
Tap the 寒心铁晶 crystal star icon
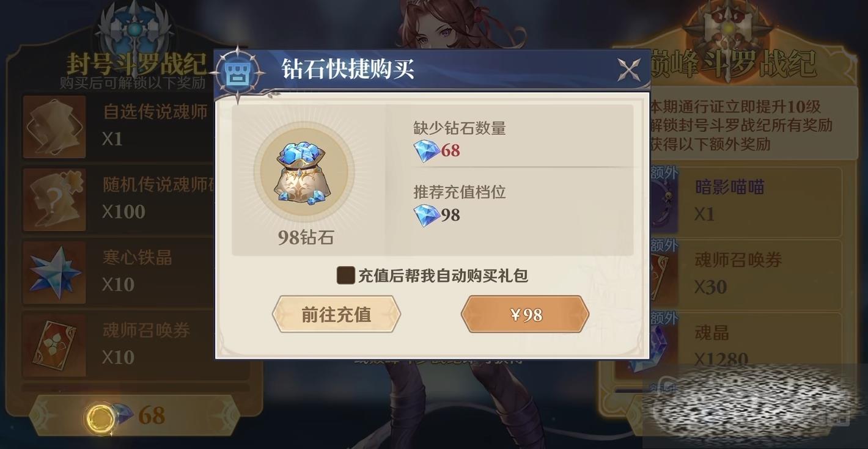54,272
